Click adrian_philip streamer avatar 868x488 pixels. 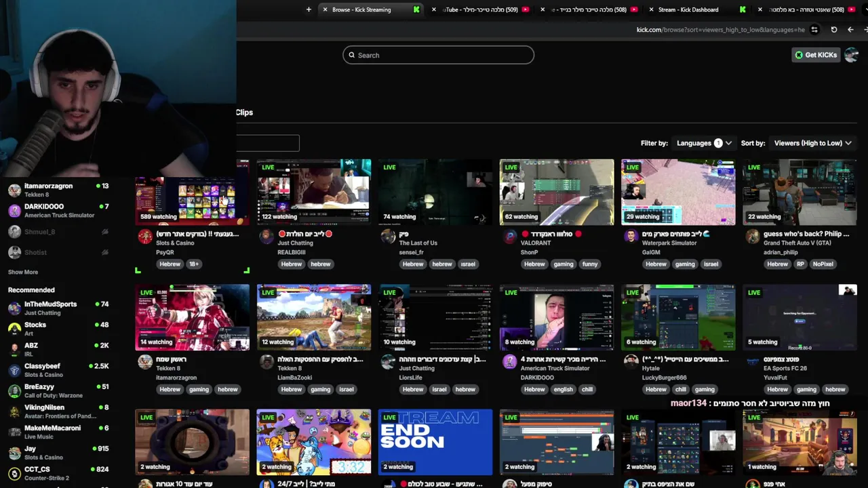pyautogui.click(x=753, y=236)
